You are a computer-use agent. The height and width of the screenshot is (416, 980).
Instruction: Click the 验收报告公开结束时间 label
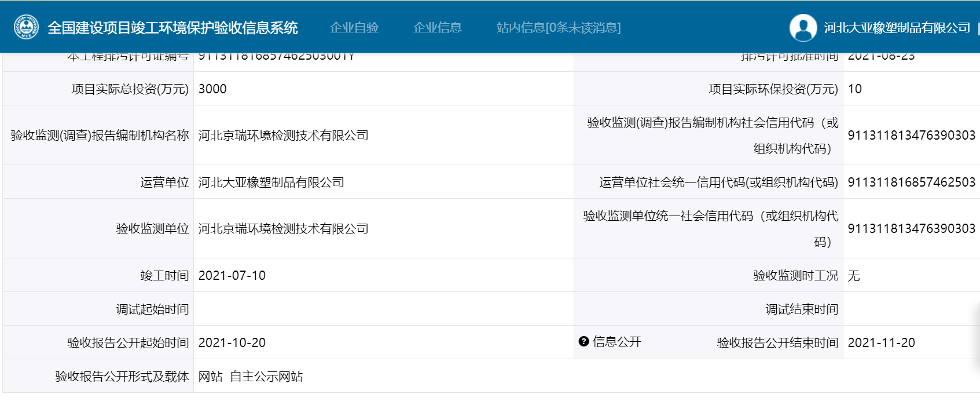tap(777, 342)
